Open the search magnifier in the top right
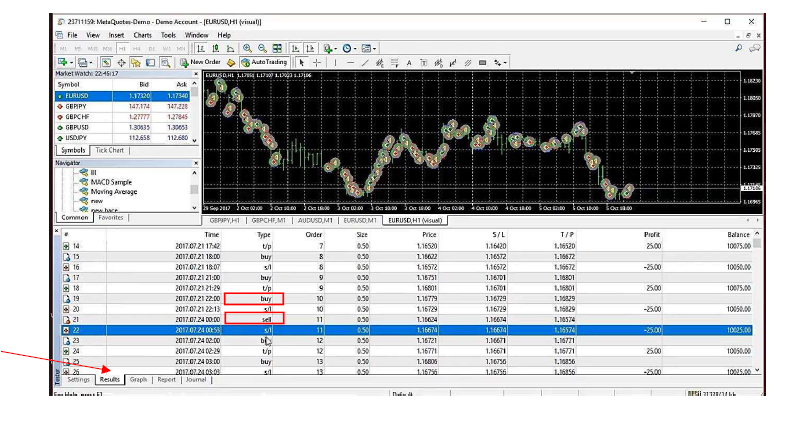811x425 pixels. tap(739, 48)
